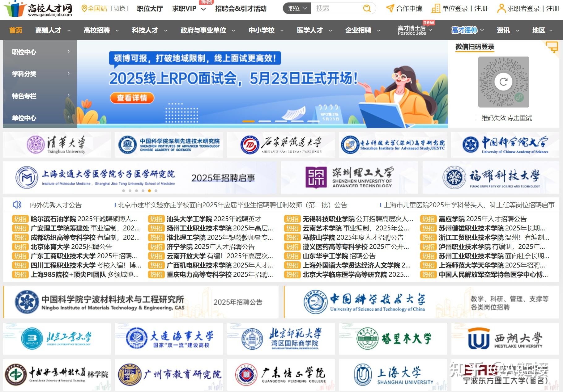Click the 单位登录 building icon
Image resolution: width=563 pixels, height=392 pixels.
pos(436,8)
